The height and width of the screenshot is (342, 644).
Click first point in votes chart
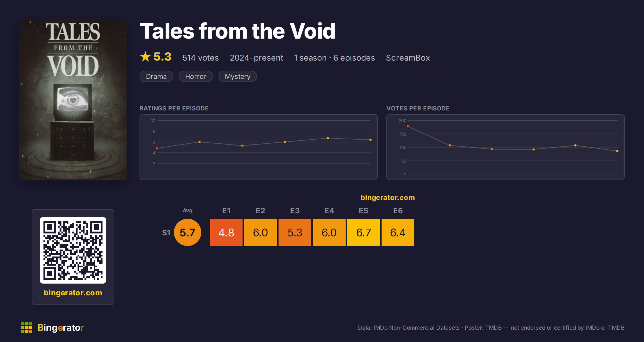[x=408, y=126]
